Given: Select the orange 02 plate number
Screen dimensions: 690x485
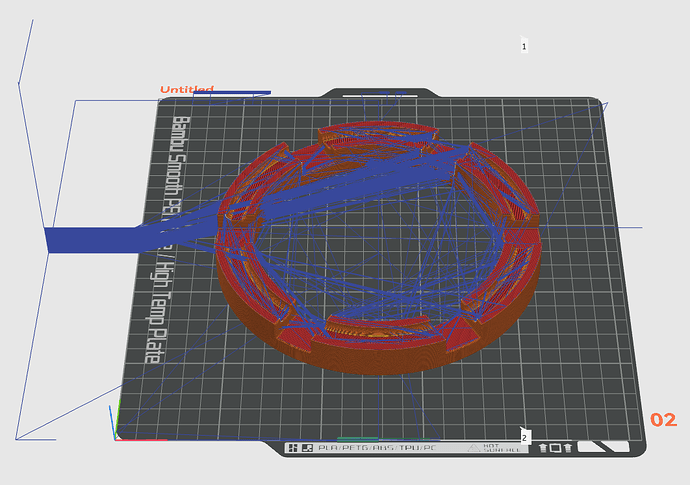Looking at the screenshot, I should [x=664, y=420].
